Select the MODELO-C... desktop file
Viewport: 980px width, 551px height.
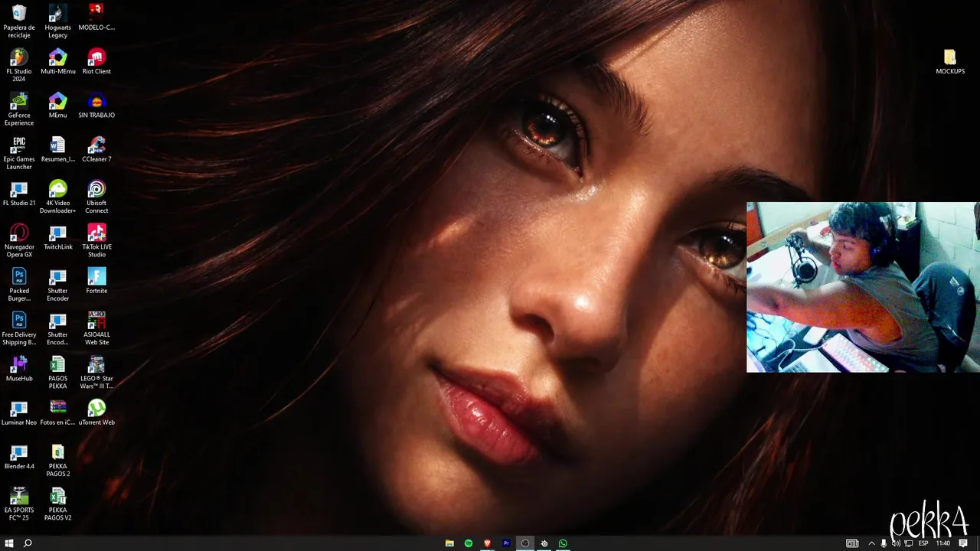[x=96, y=17]
